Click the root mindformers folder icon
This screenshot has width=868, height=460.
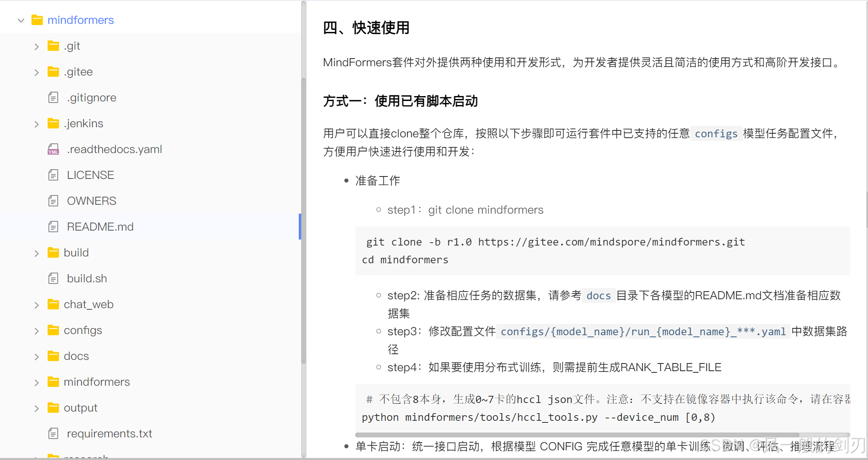37,20
